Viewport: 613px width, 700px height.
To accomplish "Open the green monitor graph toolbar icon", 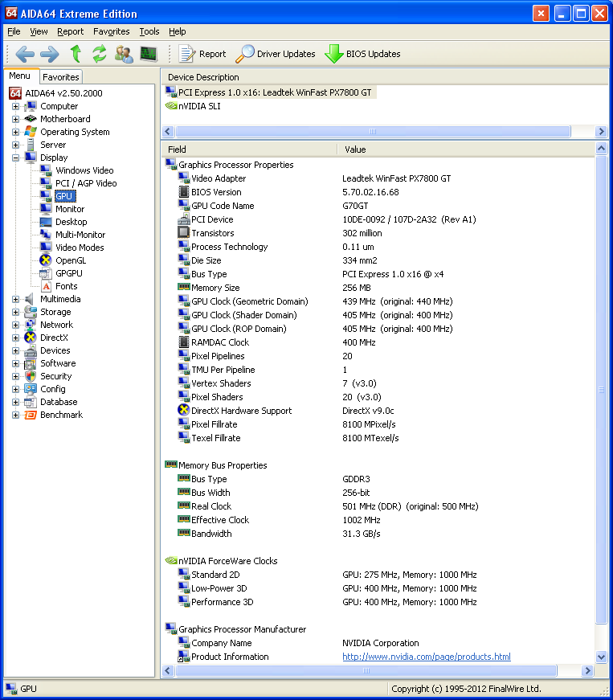I will [148, 54].
